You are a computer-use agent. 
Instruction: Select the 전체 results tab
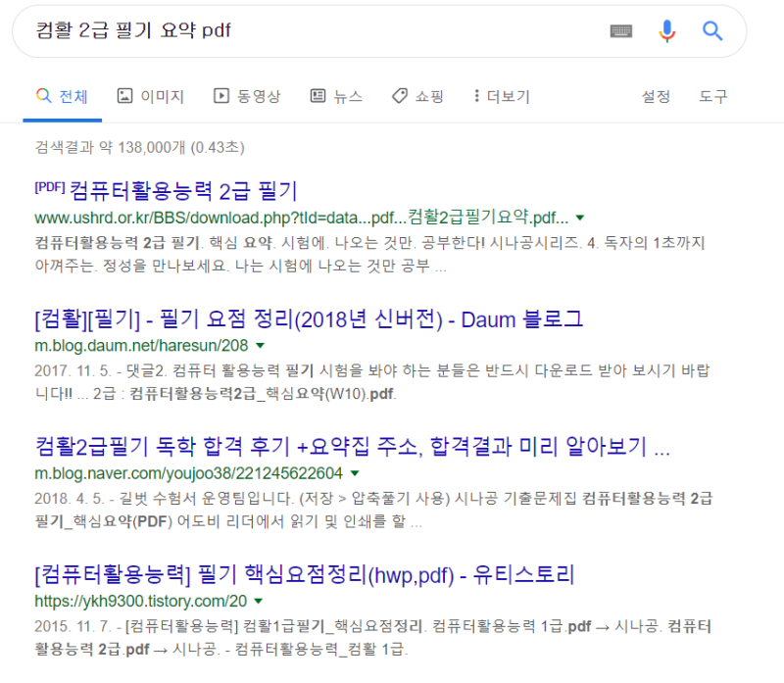[x=63, y=96]
